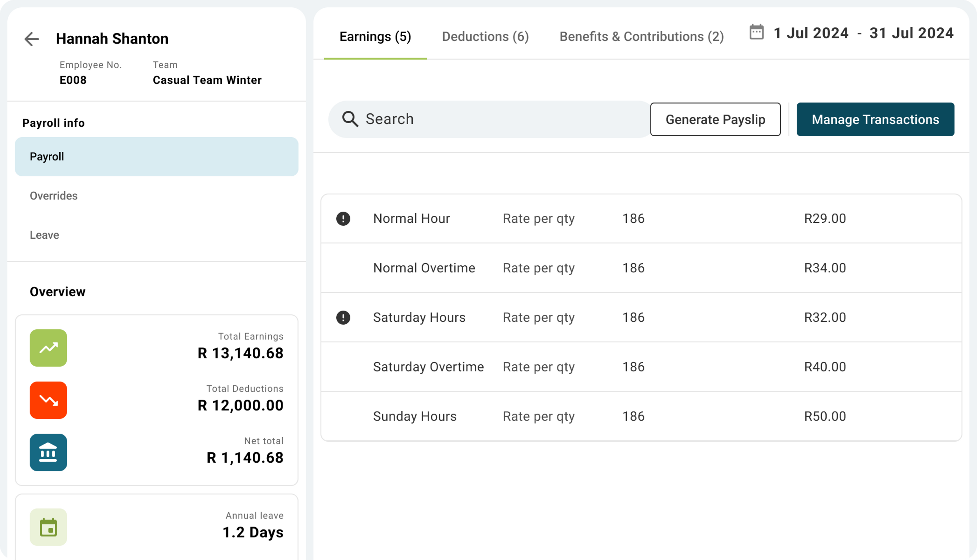Screen dimensions: 977x560
Task: Change start date 1 Jul 2024
Action: click(x=811, y=33)
